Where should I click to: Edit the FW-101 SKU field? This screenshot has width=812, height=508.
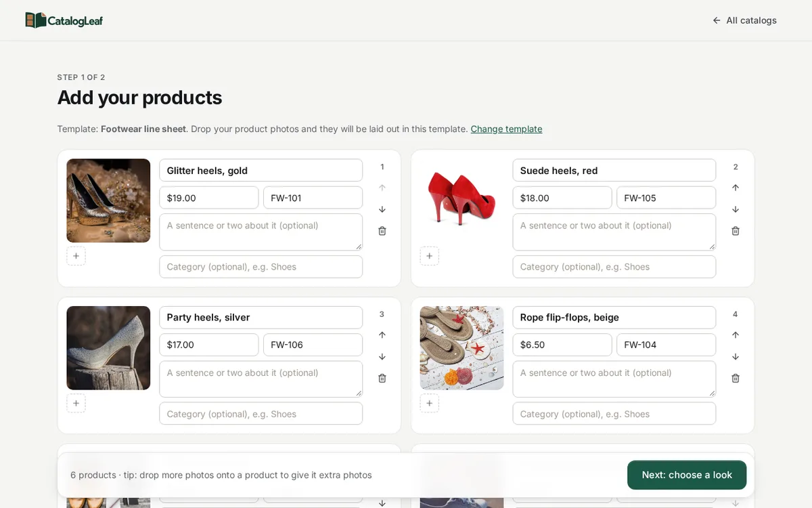[x=313, y=198]
